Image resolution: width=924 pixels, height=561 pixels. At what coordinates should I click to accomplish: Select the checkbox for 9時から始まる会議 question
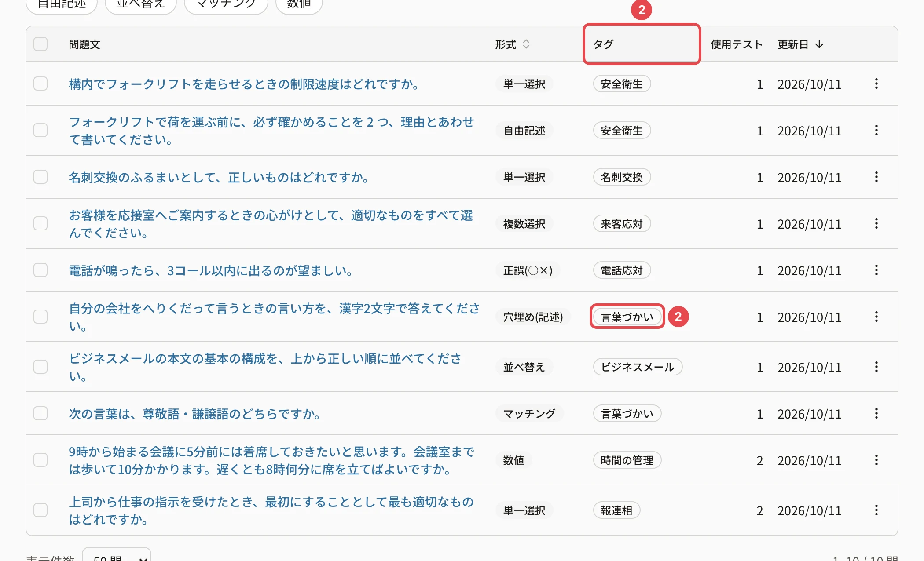[40, 460]
